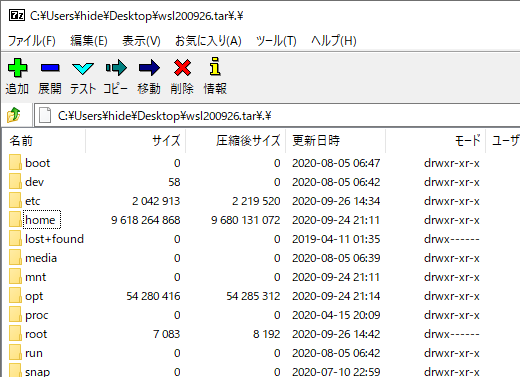Open the Info (情報) toolbar icon
This screenshot has width=520, height=377.
click(215, 66)
